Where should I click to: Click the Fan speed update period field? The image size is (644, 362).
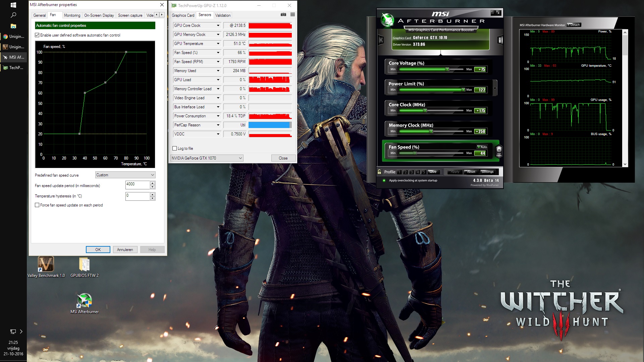138,185
